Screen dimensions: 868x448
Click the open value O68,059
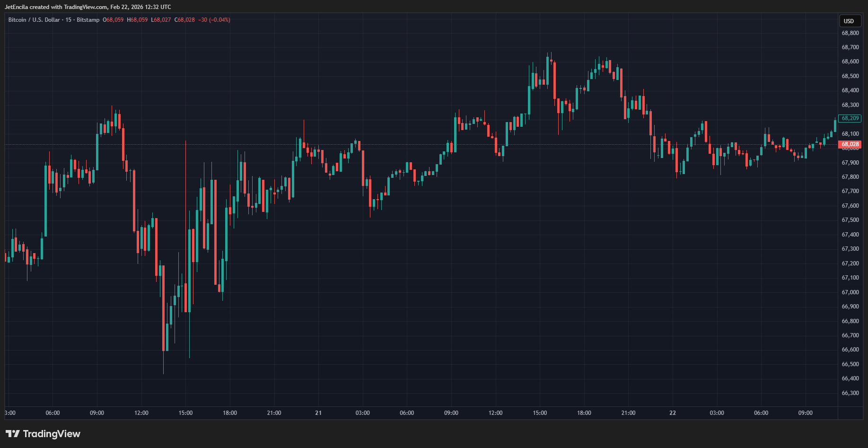click(113, 20)
